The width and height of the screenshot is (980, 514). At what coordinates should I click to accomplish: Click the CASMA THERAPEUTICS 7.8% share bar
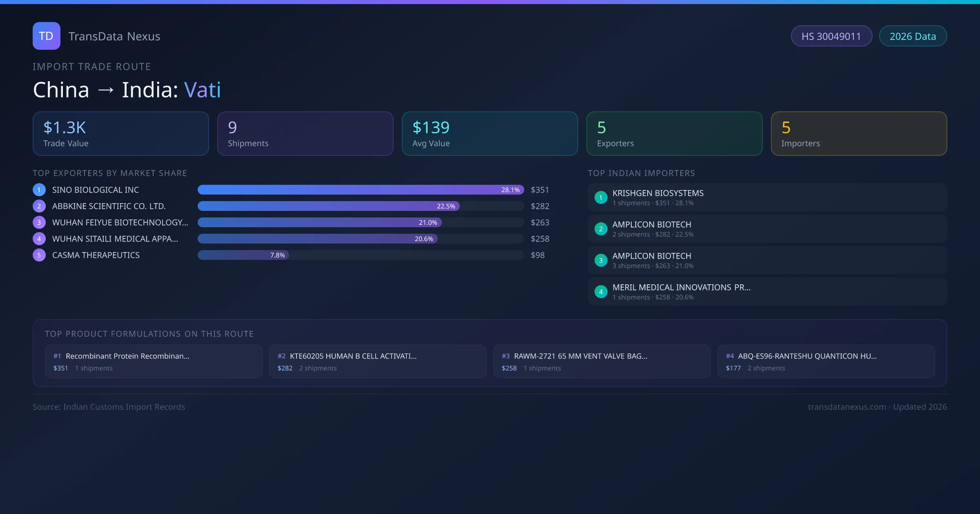243,255
